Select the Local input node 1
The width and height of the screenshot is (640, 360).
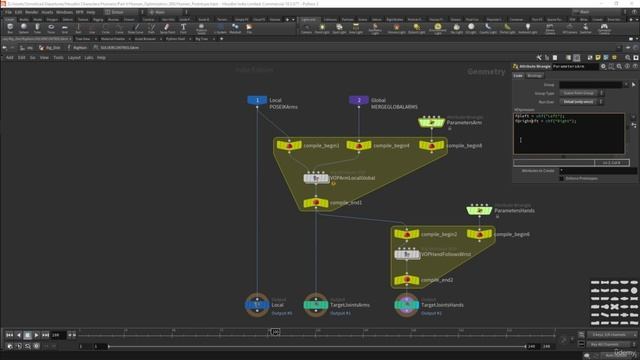point(257,100)
